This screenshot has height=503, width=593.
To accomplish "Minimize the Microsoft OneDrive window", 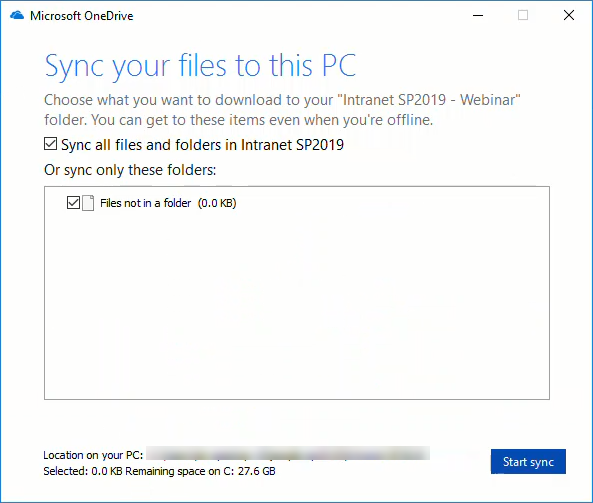I will [478, 16].
